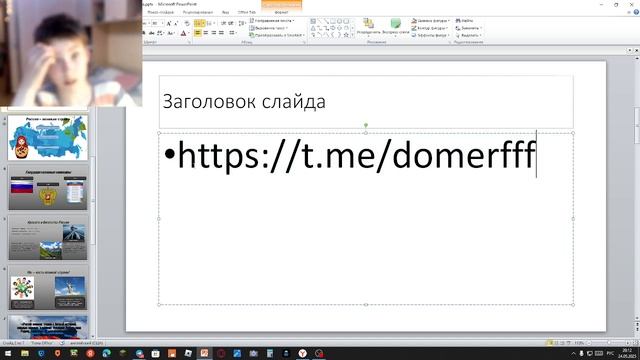Open the Shape Outline dropdown
Viewport: 640px width, 360px height.
click(429, 28)
